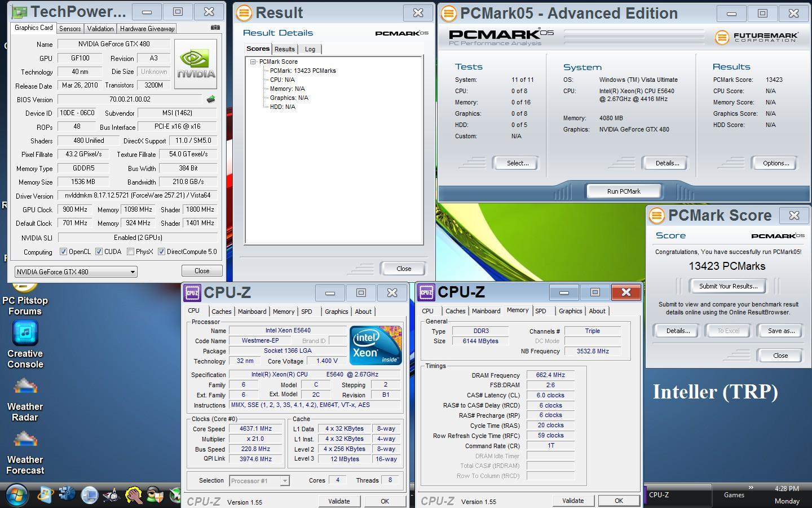Viewport: 812px width, 508px height.
Task: Click Details... under System in PCMark05
Action: pyautogui.click(x=667, y=163)
